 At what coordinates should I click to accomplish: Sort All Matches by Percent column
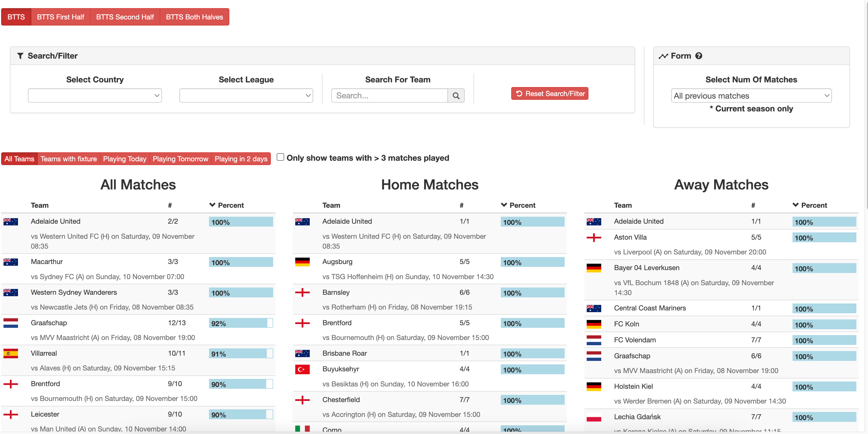226,205
